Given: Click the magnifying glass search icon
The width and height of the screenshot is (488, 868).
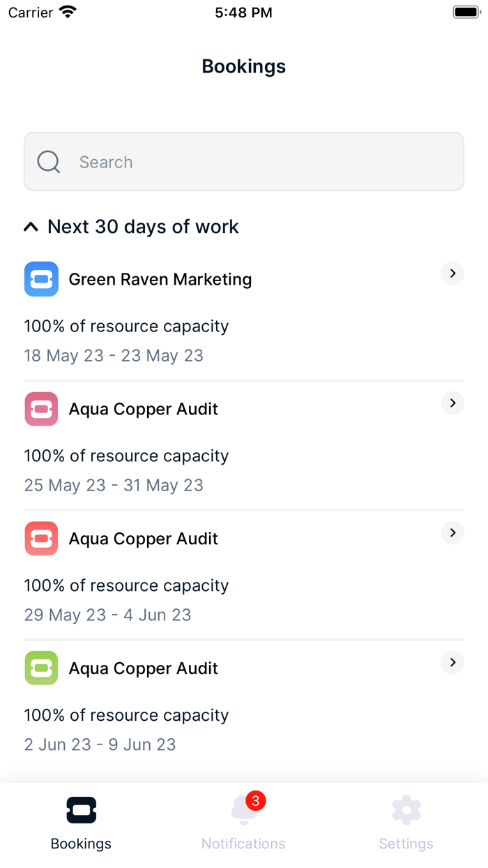Looking at the screenshot, I should [48, 161].
